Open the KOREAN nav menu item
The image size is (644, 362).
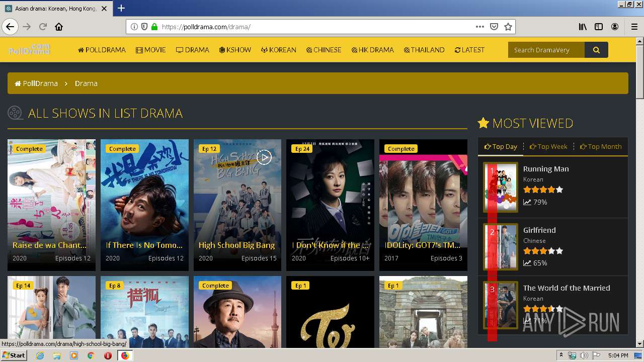pyautogui.click(x=279, y=50)
